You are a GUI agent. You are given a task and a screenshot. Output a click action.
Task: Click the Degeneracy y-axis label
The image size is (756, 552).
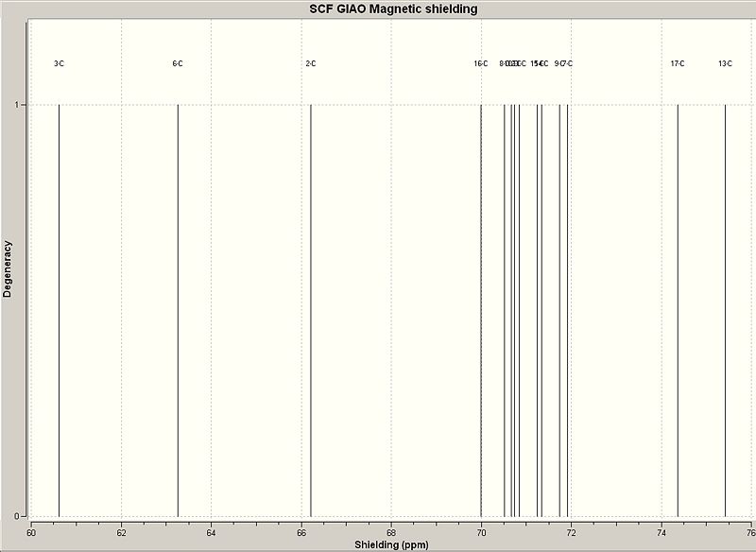click(8, 269)
